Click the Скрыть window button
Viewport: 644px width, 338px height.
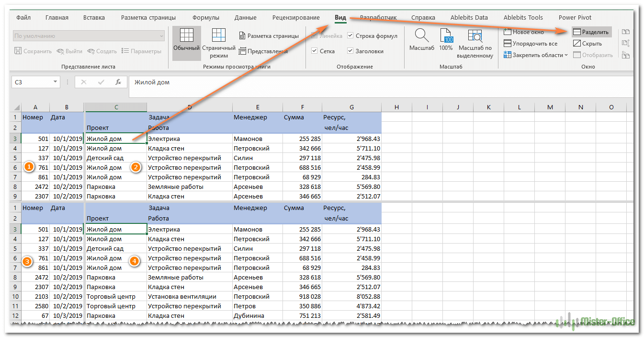588,44
